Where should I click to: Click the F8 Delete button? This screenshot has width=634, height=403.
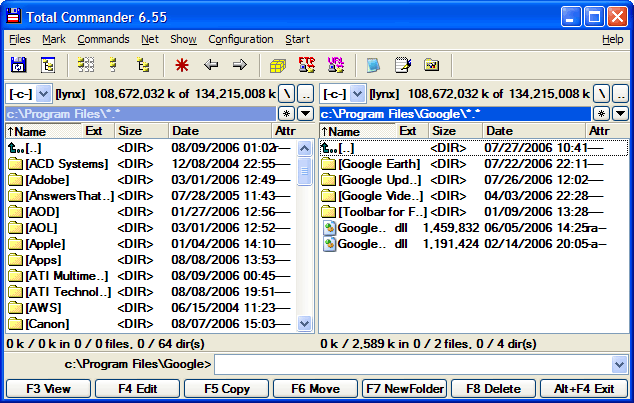pyautogui.click(x=493, y=389)
